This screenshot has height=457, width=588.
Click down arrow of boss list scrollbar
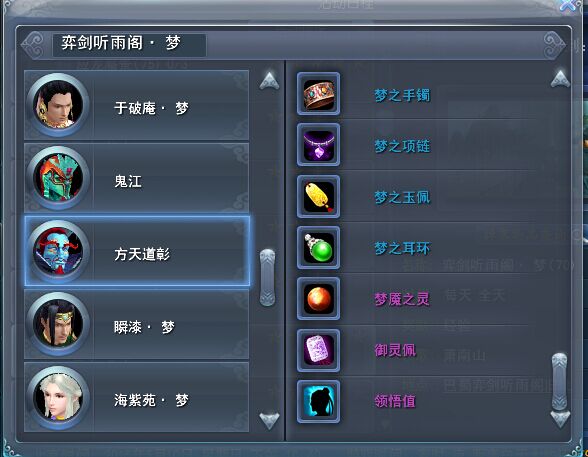point(269,421)
